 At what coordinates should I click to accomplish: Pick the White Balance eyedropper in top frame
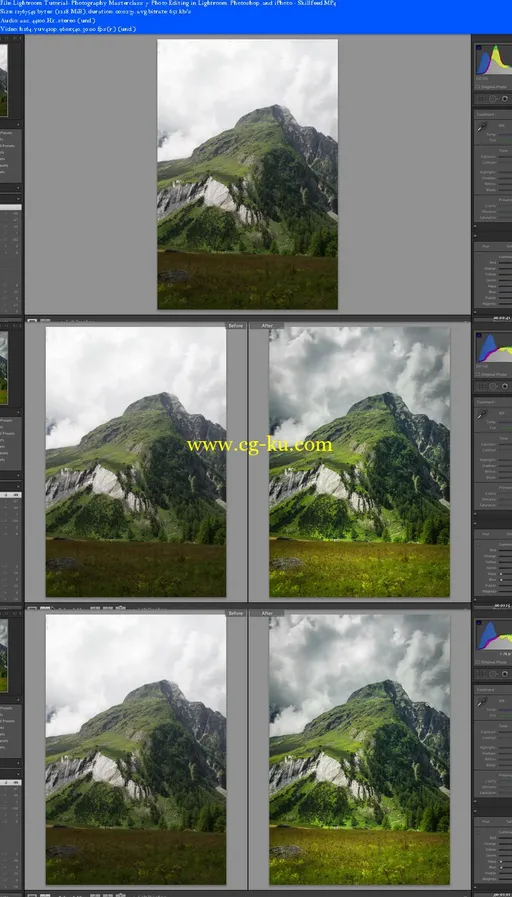click(482, 126)
